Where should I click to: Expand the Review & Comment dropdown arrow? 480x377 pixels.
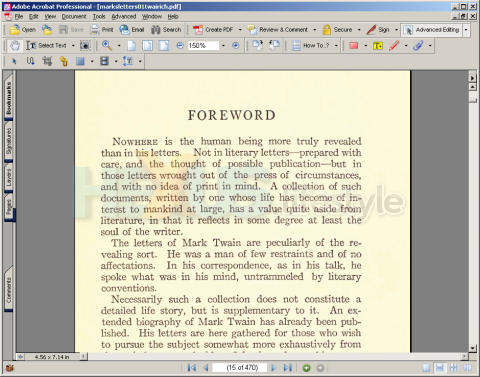pyautogui.click(x=314, y=30)
